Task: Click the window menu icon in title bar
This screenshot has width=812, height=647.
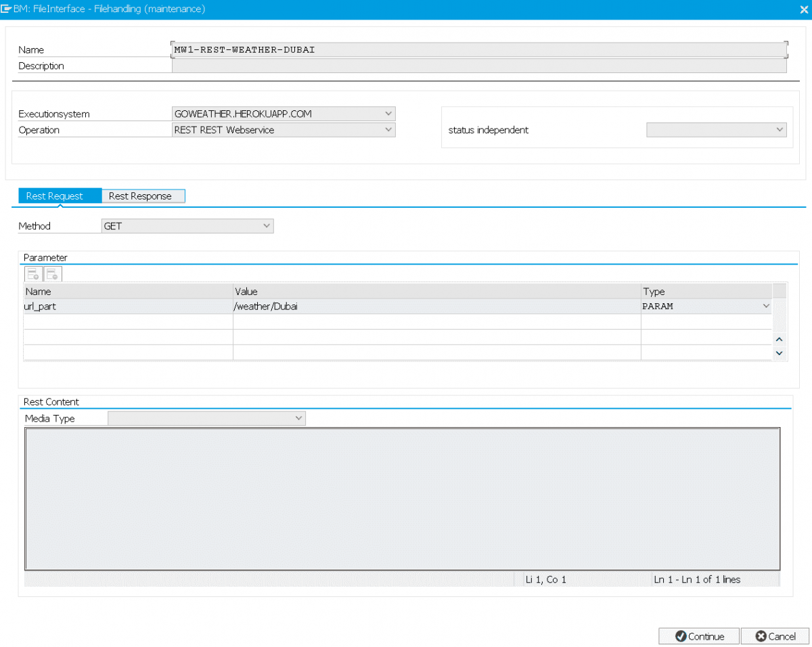Action: click(x=6, y=9)
